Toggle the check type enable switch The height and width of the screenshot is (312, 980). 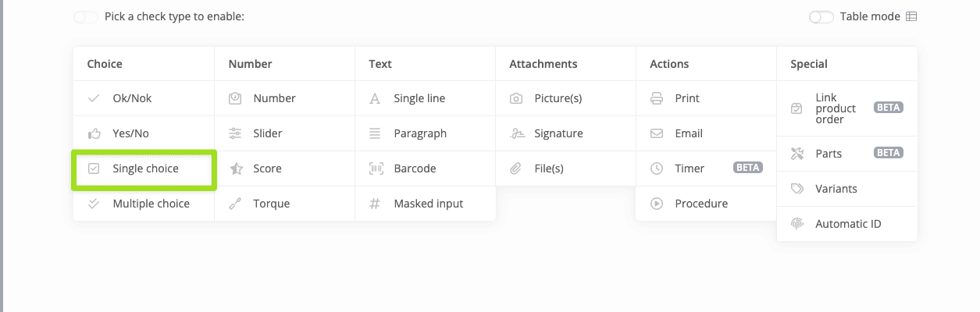click(x=86, y=16)
